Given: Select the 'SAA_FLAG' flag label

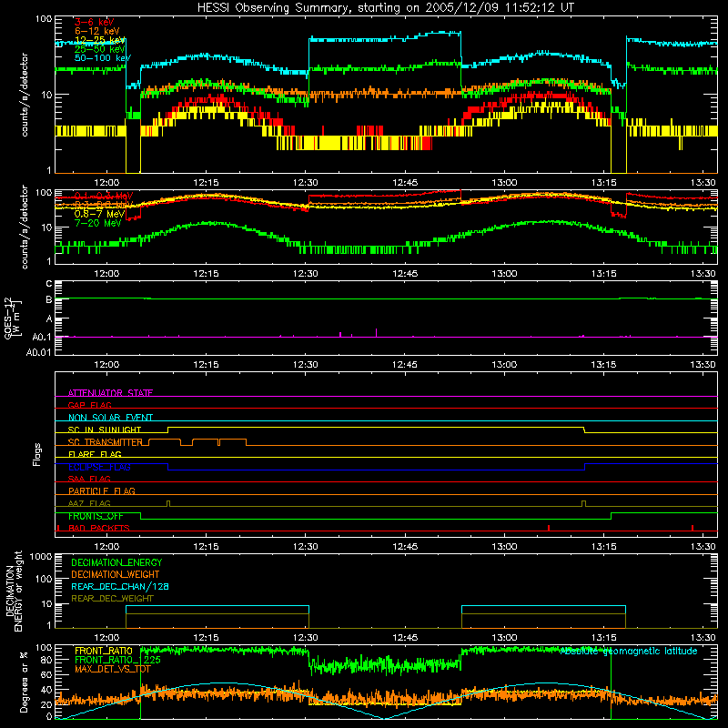Looking at the screenshot, I should [x=89, y=479].
